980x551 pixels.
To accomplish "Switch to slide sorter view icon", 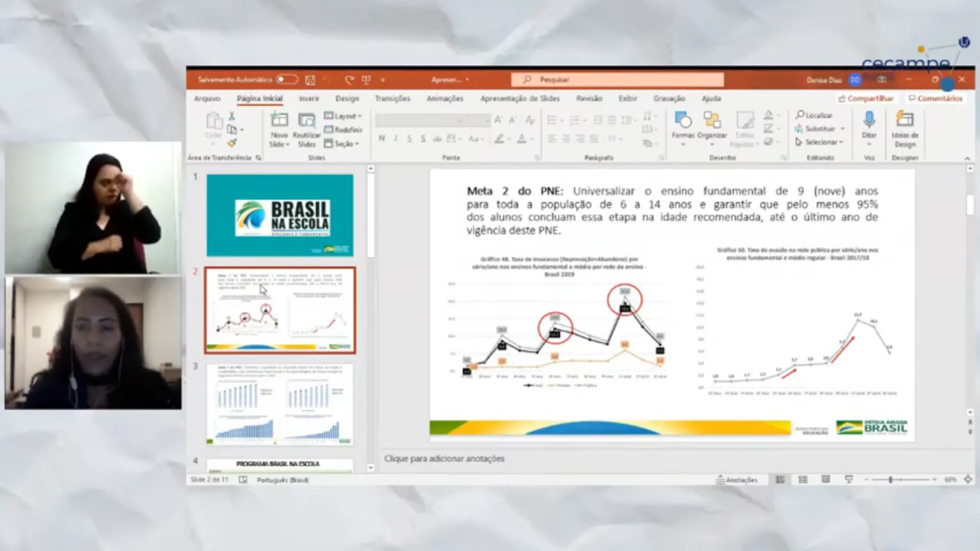I will coord(803,480).
